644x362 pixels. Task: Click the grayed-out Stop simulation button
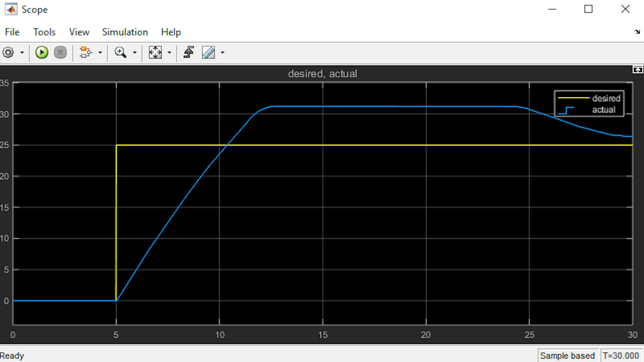pos(60,52)
